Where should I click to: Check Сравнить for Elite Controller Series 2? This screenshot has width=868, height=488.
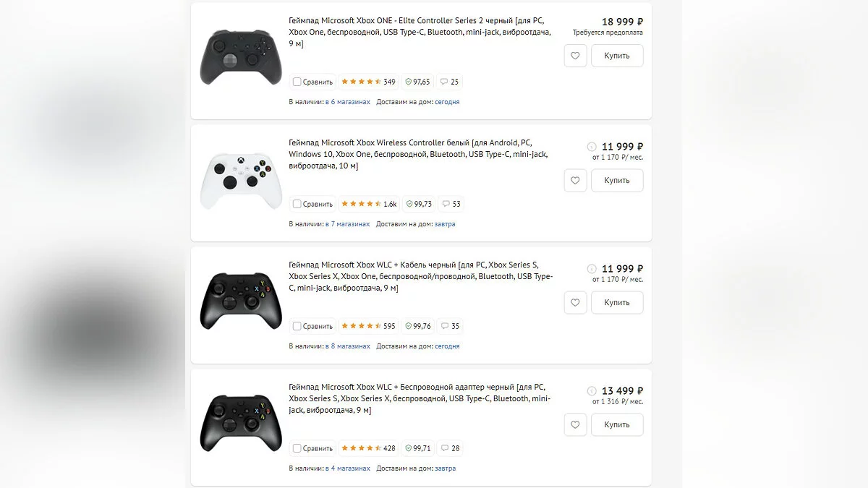click(x=297, y=82)
